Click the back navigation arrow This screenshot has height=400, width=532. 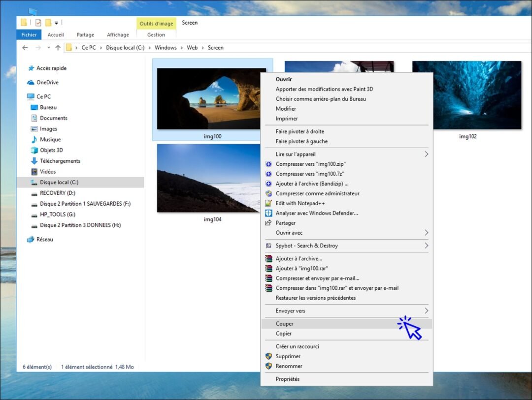click(x=25, y=48)
